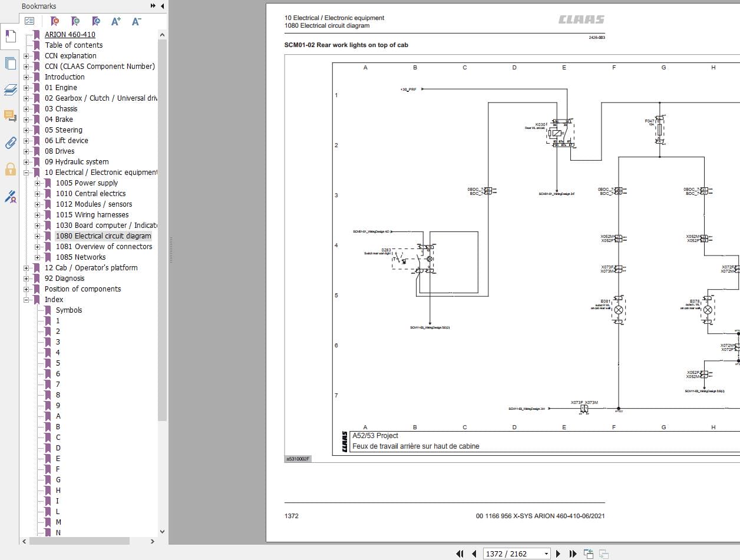Viewport: 740px width, 560px height.
Task: Select the 08 Drives bookmark
Action: click(x=60, y=151)
